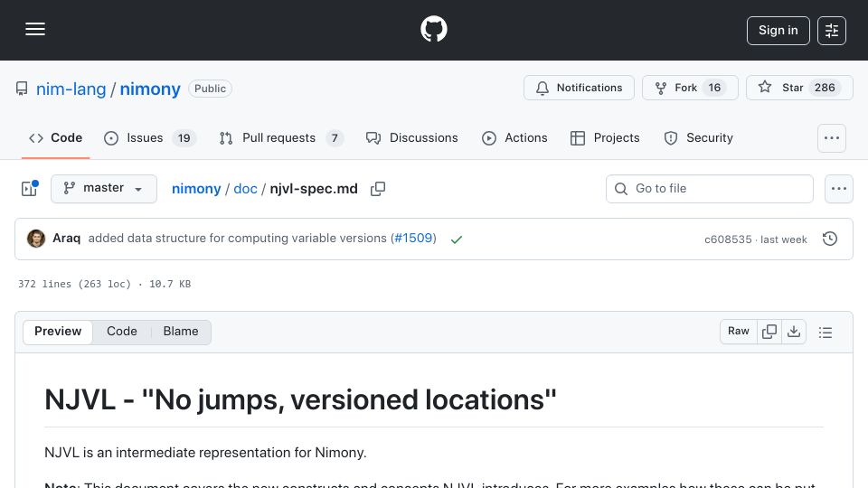Open the Pull requests tab
The width and height of the screenshot is (868, 488).
tap(281, 137)
